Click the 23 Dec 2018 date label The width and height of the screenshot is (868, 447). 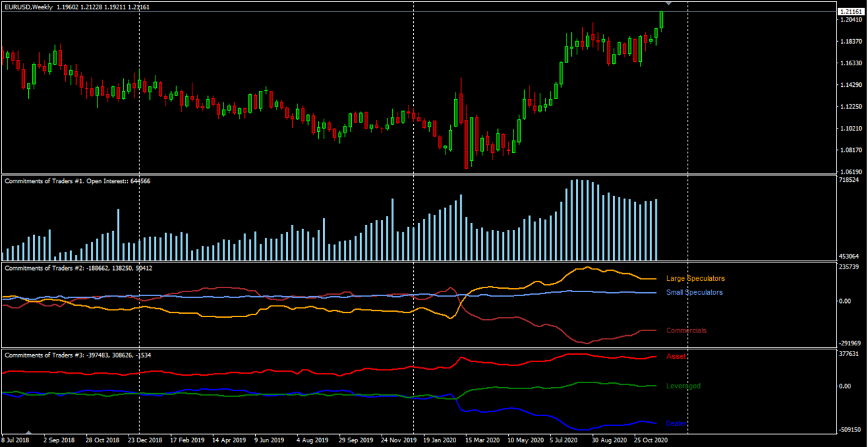point(145,440)
